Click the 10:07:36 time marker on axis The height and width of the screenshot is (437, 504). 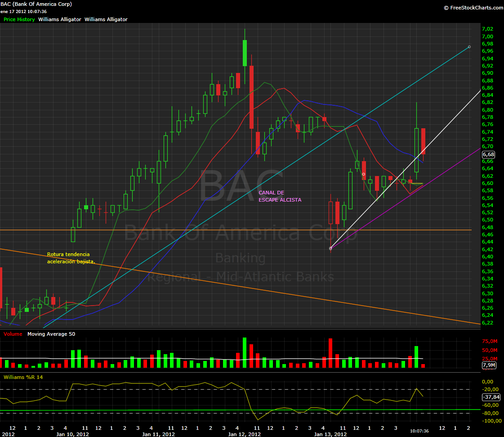pyautogui.click(x=419, y=431)
